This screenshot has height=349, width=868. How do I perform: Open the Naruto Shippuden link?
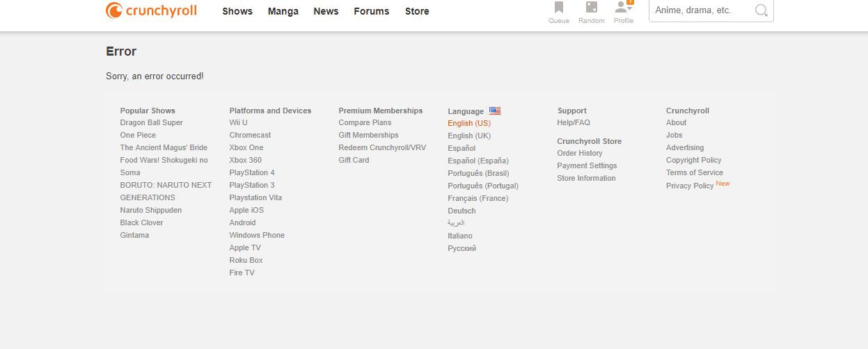pos(150,210)
